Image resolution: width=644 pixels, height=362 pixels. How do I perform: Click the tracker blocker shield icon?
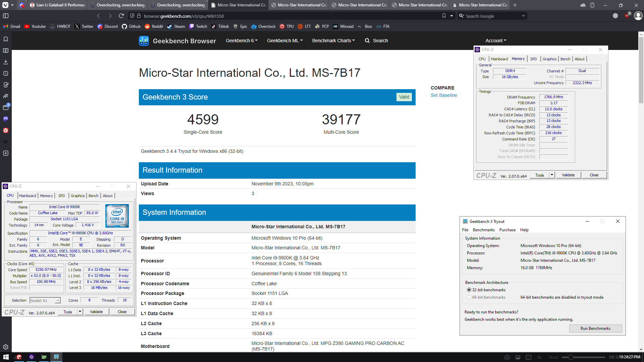pos(132,16)
